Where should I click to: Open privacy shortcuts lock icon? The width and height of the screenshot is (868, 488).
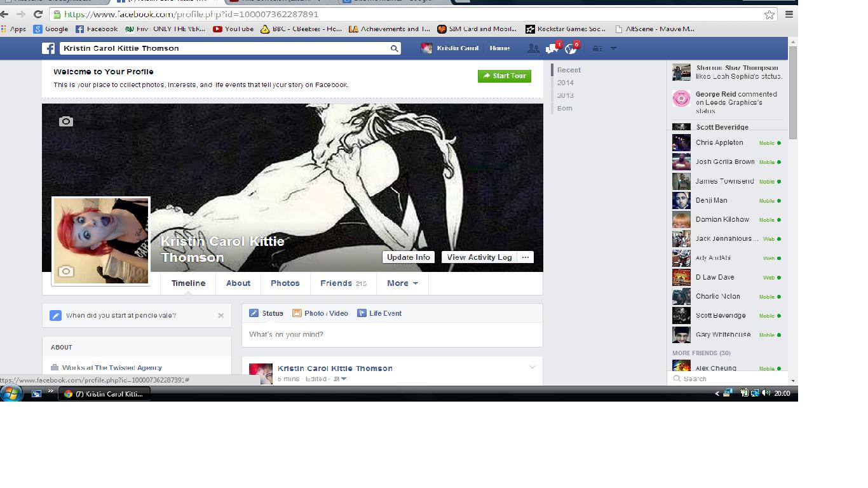597,48
